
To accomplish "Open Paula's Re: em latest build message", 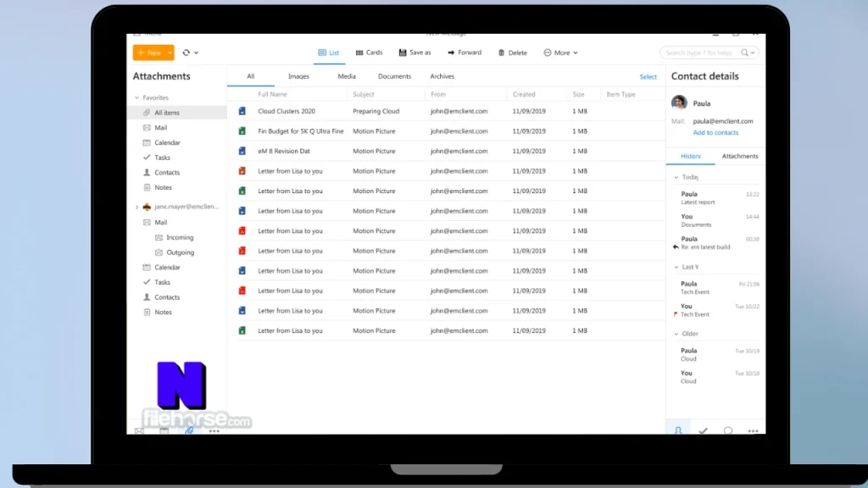I will (715, 243).
